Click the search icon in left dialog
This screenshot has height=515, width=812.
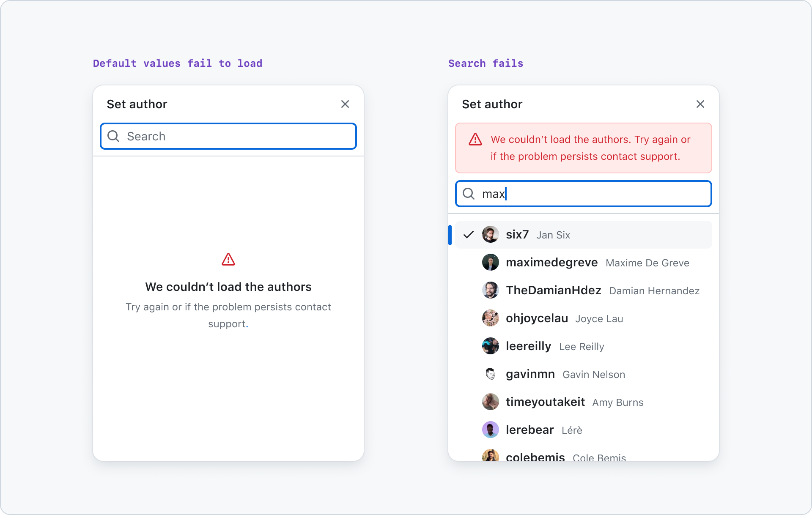(114, 136)
